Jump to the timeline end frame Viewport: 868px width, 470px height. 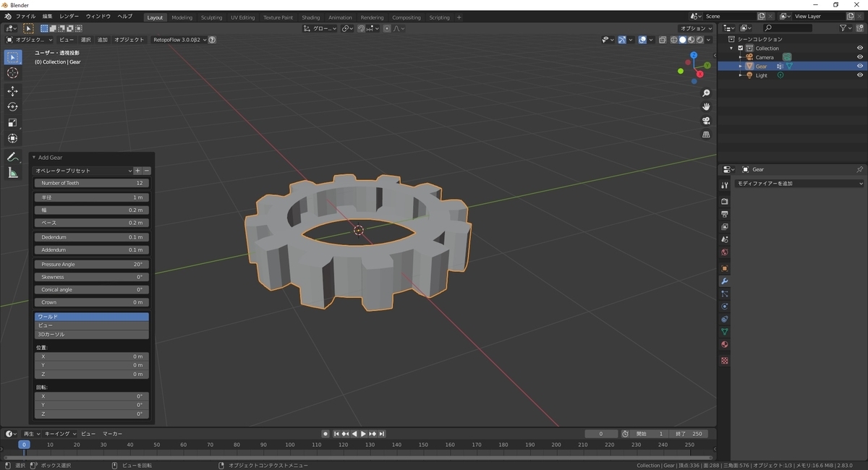pos(382,434)
